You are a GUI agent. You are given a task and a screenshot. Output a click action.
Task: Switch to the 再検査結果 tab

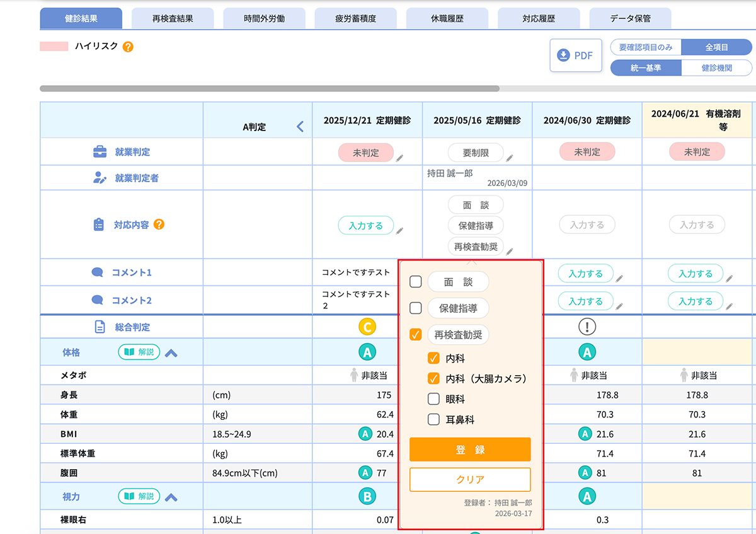tap(173, 18)
